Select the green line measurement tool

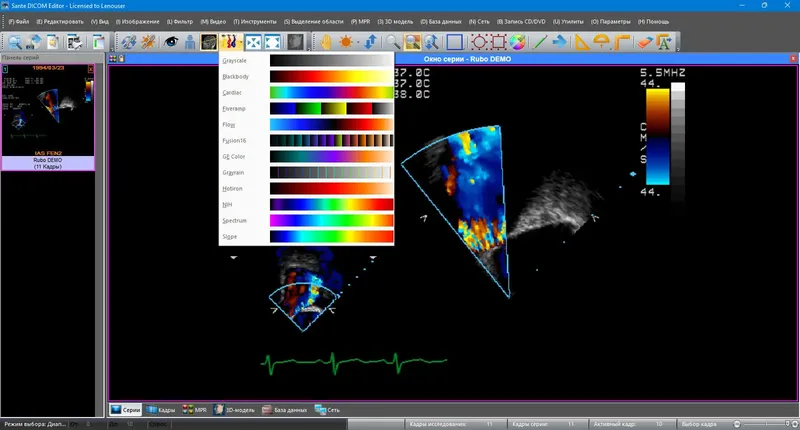pos(540,42)
